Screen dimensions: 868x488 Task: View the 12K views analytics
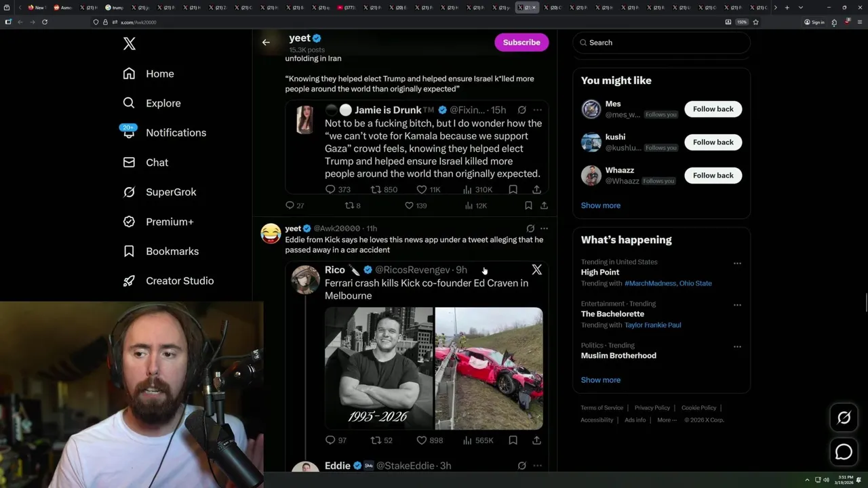point(475,205)
